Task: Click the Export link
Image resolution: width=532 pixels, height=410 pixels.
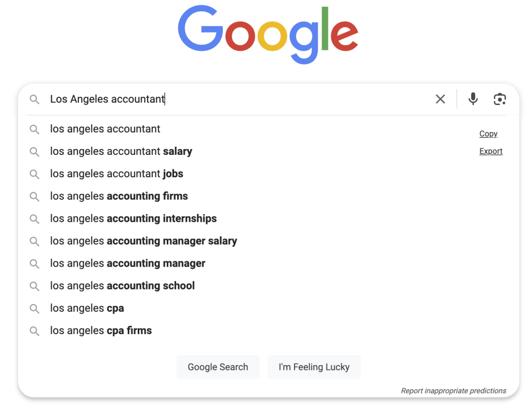Action: 491,151
